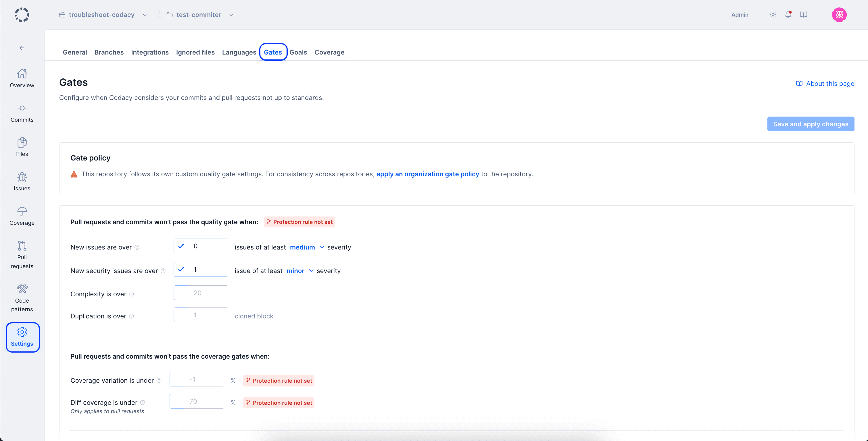Expand the troubleshoot-codacy organization dropdown
The image size is (868, 441).
[145, 15]
